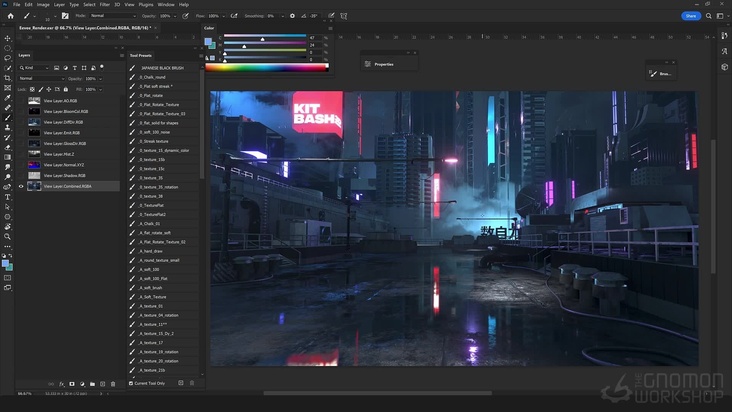Delete tool preset with trash icon

point(192,383)
